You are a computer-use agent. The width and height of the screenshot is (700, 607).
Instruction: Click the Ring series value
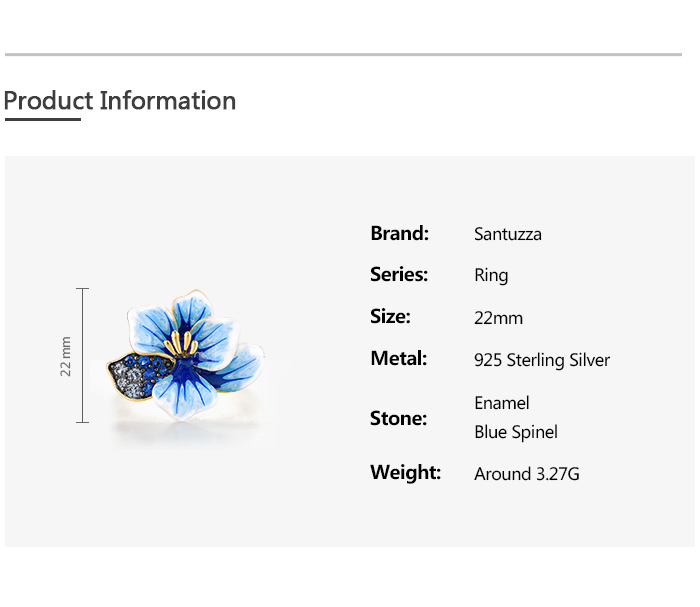(491, 276)
